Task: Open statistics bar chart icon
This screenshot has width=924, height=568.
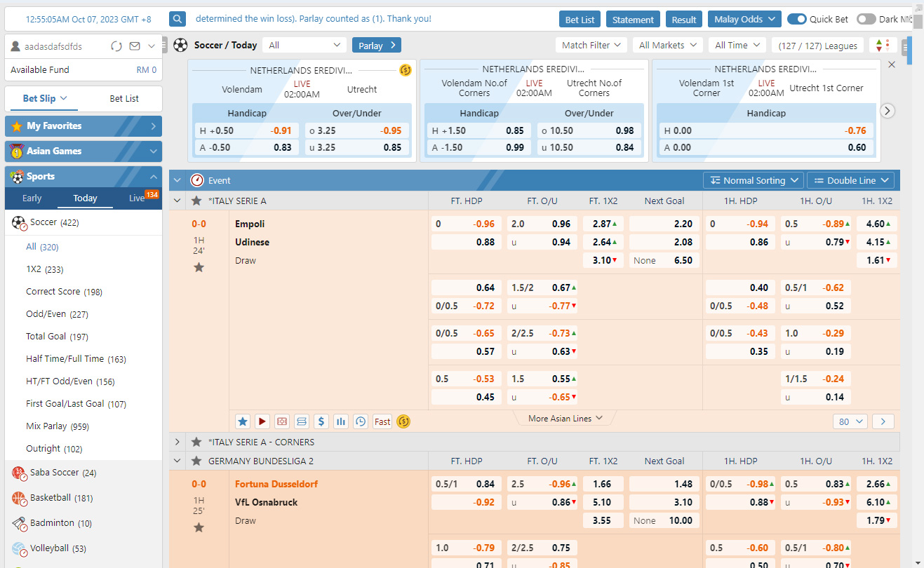Action: (341, 421)
